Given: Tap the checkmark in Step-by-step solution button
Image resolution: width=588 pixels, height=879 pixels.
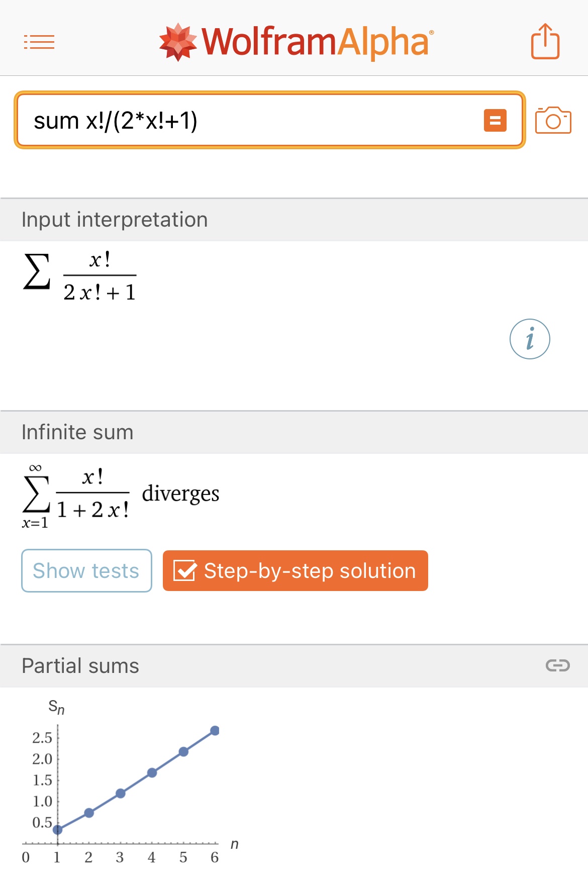Looking at the screenshot, I should click(184, 571).
